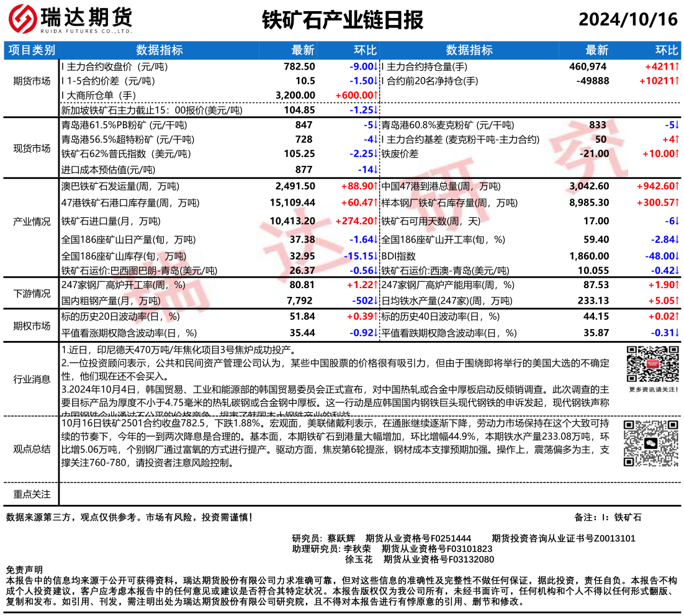The width and height of the screenshot is (684, 616).
Task: Click the 观点总结 section label
Action: [32, 448]
